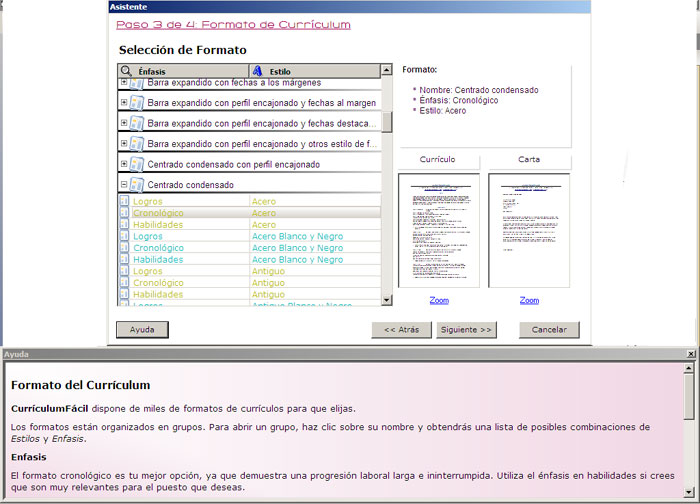The height and width of the screenshot is (504, 700).
Task: Click Ayuda panel scrollbar up arrow
Action: click(x=689, y=368)
